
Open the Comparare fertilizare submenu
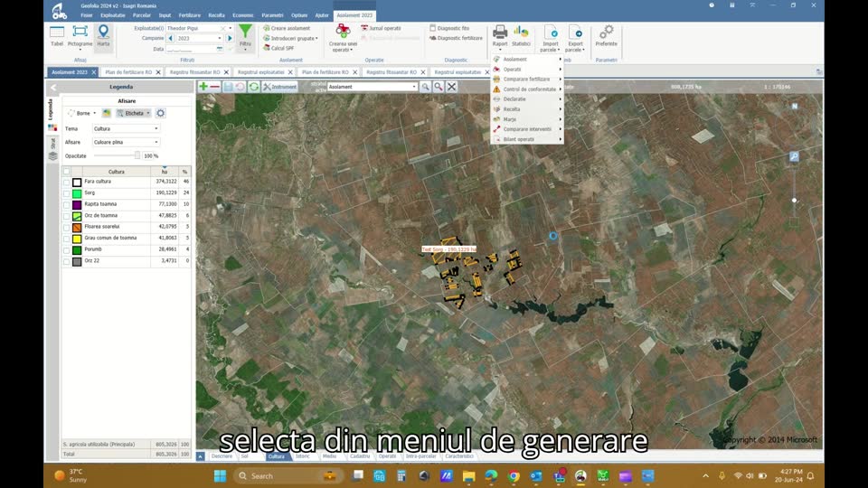coord(527,80)
